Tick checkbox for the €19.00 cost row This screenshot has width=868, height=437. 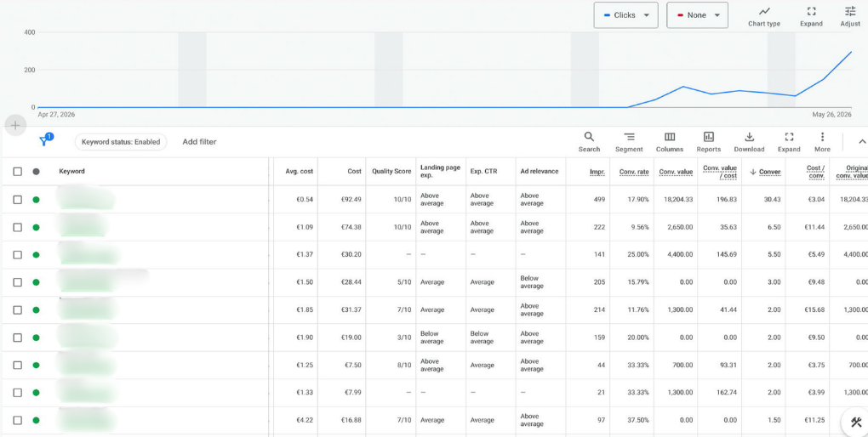click(18, 338)
